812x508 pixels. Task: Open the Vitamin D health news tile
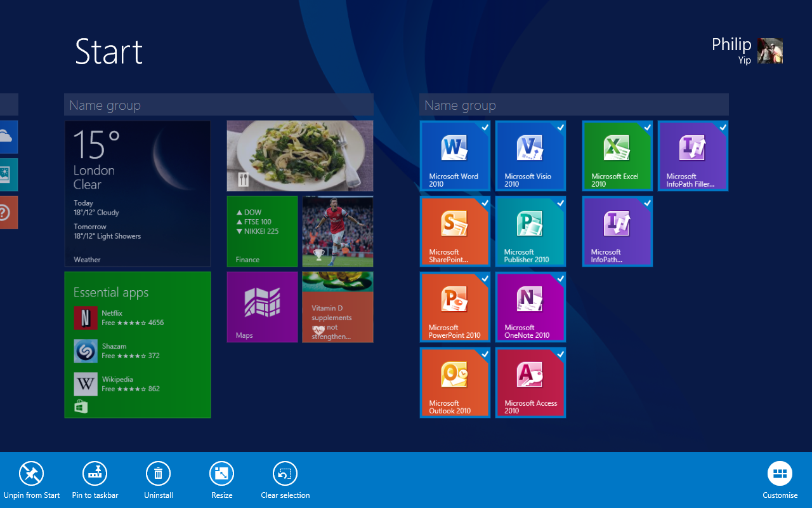(337, 307)
